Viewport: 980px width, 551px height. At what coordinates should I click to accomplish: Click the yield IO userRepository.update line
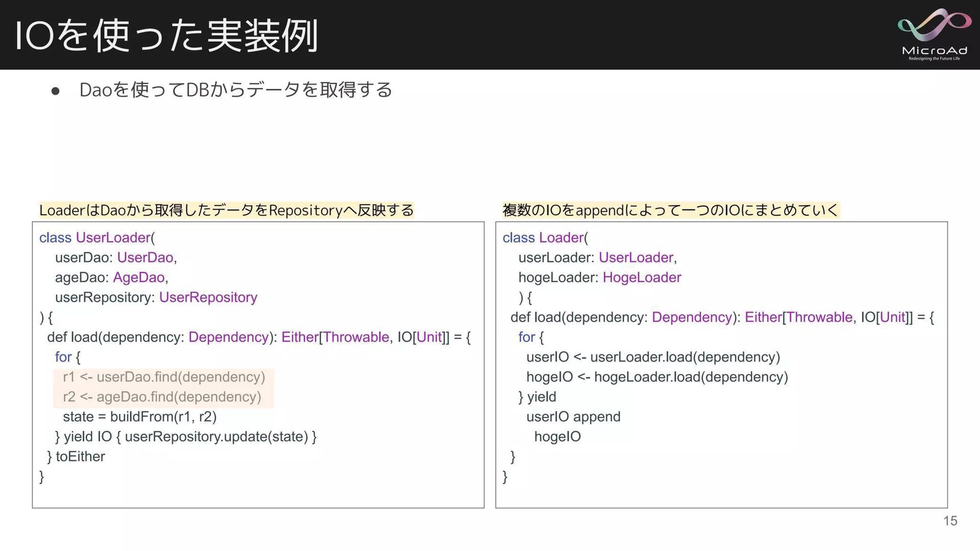click(186, 437)
